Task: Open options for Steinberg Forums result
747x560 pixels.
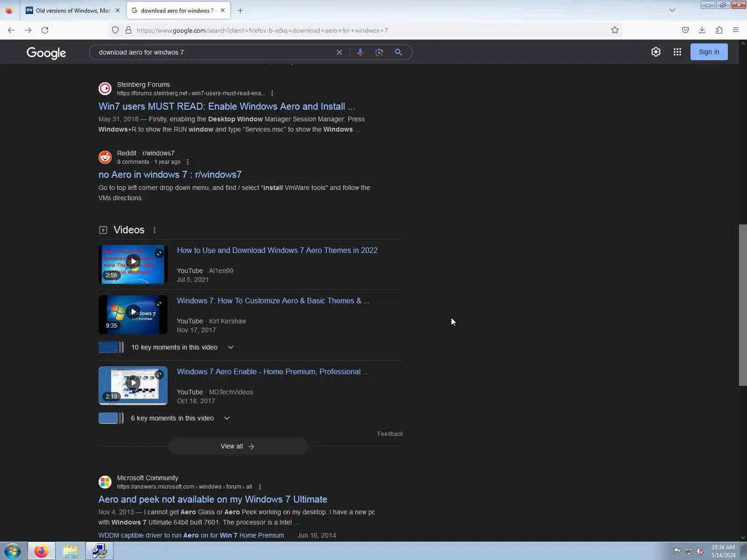Action: [272, 93]
